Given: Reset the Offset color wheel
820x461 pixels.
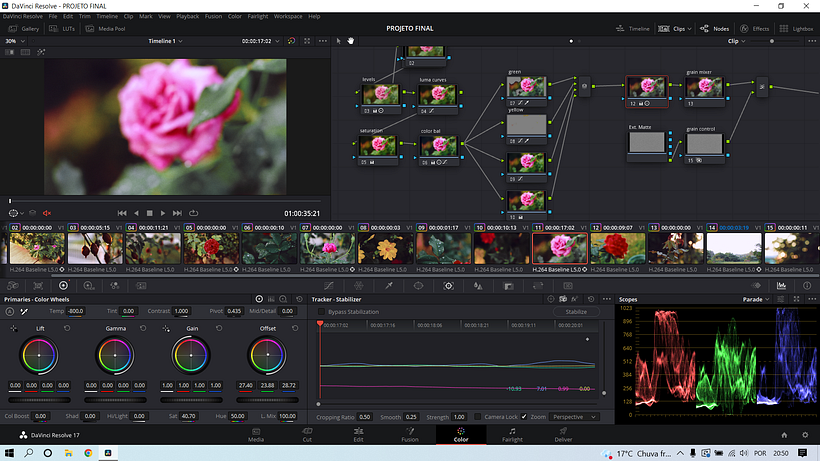Looking at the screenshot, I should pos(295,328).
